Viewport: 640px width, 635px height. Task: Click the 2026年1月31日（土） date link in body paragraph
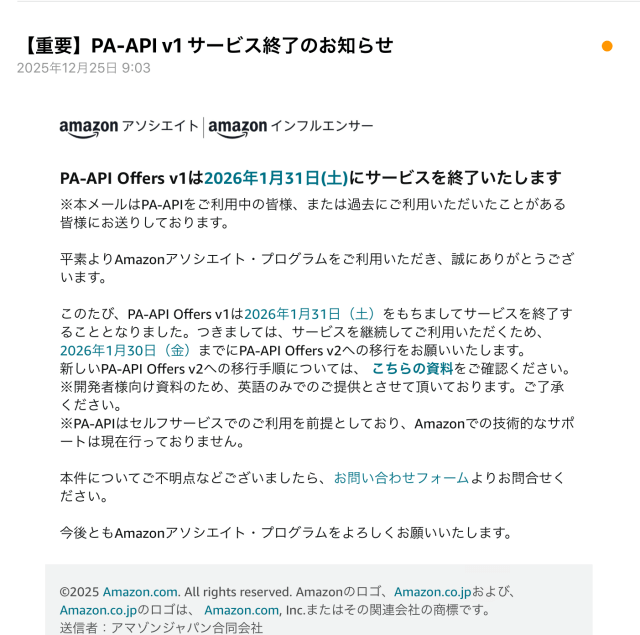309,314
